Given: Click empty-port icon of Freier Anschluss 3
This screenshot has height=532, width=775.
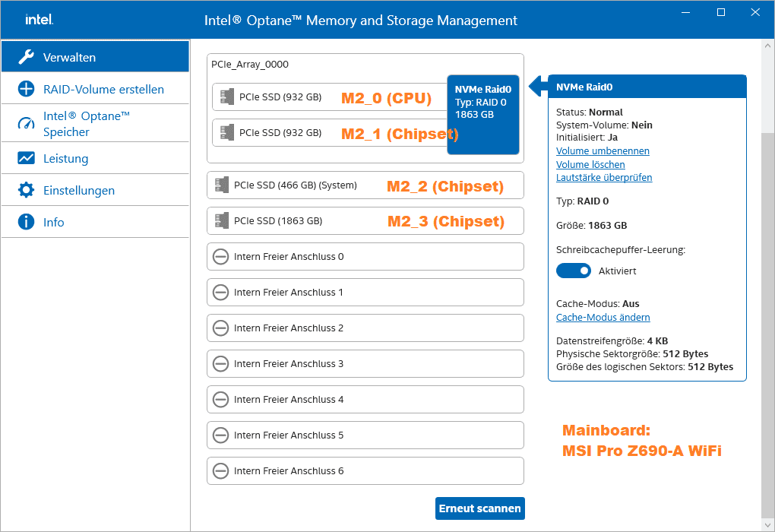Looking at the screenshot, I should (220, 364).
